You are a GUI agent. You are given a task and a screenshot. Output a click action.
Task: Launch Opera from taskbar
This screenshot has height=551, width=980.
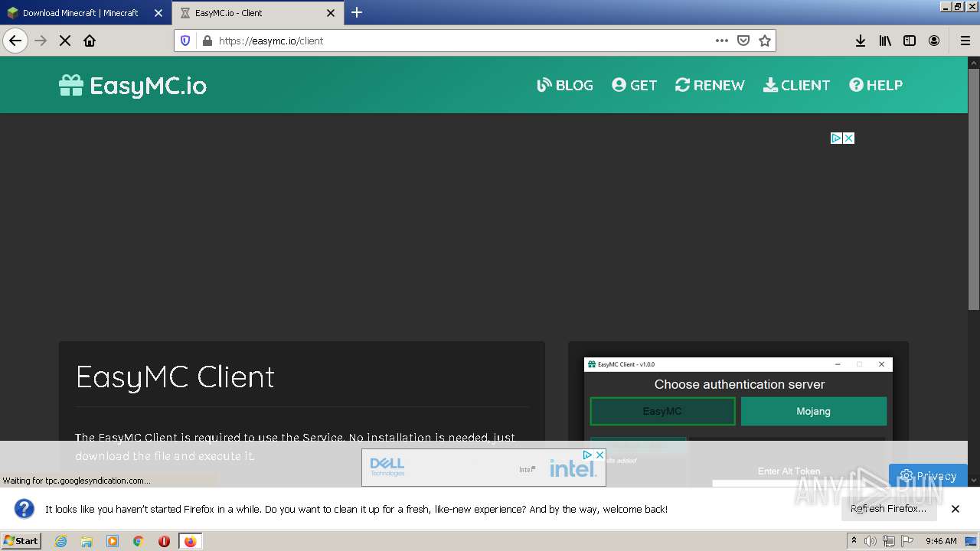pyautogui.click(x=164, y=541)
